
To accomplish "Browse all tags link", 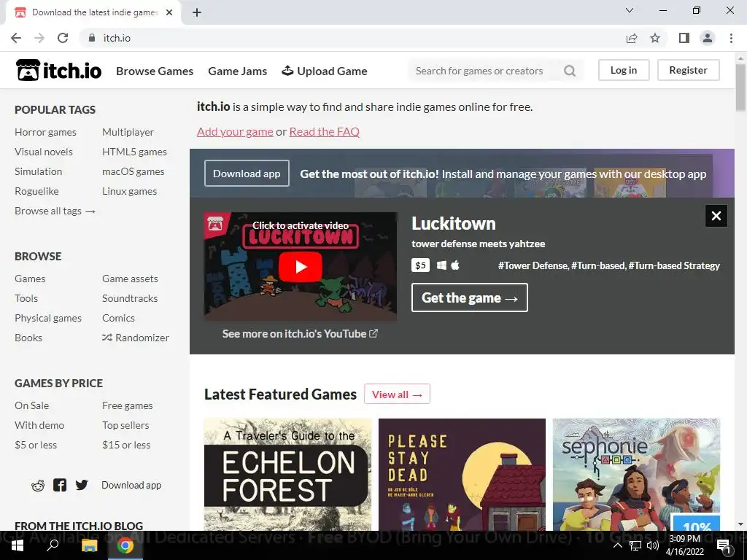I will [55, 211].
